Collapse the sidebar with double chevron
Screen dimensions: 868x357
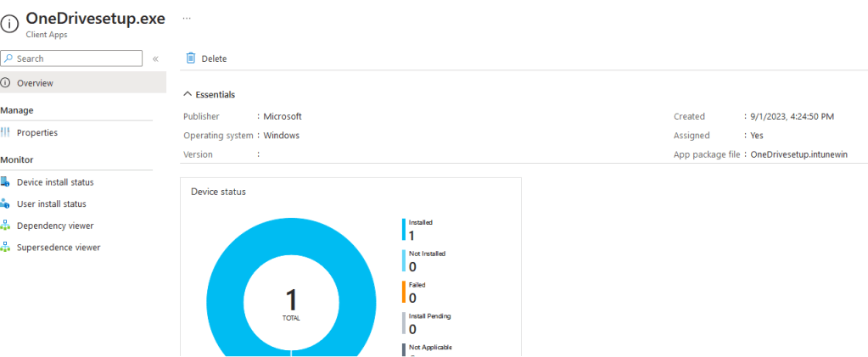[155, 59]
